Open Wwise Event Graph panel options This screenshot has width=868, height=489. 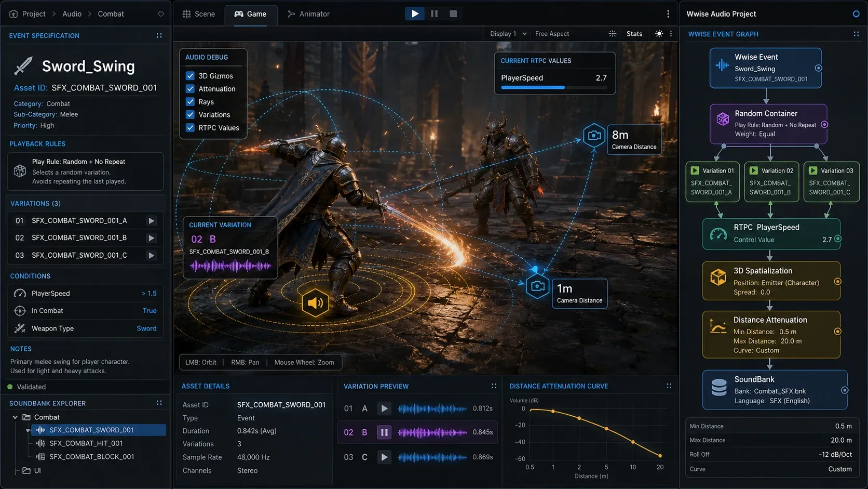pyautogui.click(x=856, y=34)
